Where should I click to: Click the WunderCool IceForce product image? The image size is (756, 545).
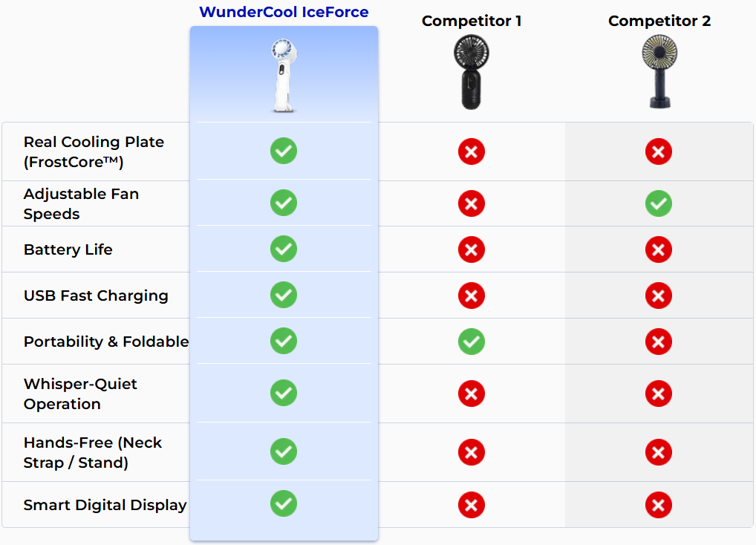coord(284,76)
